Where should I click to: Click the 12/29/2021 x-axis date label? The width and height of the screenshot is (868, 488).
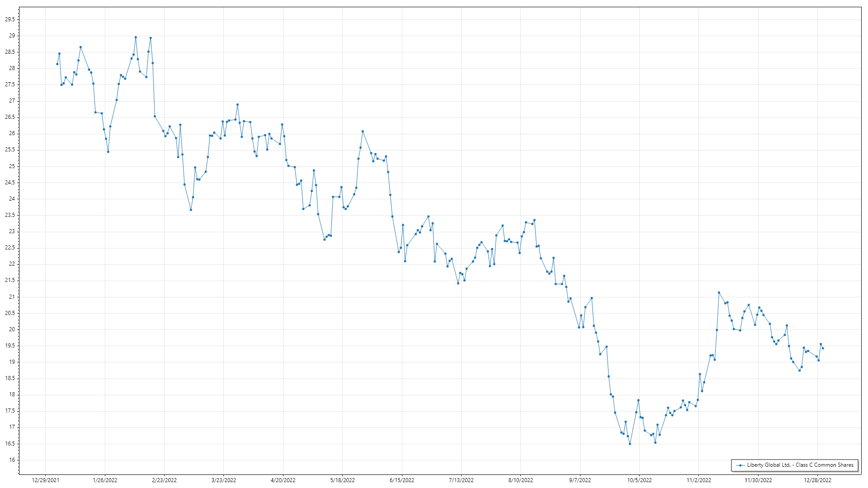(x=45, y=480)
